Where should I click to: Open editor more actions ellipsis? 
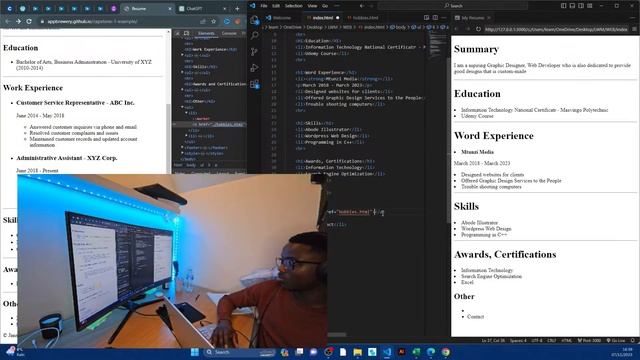click(444, 18)
